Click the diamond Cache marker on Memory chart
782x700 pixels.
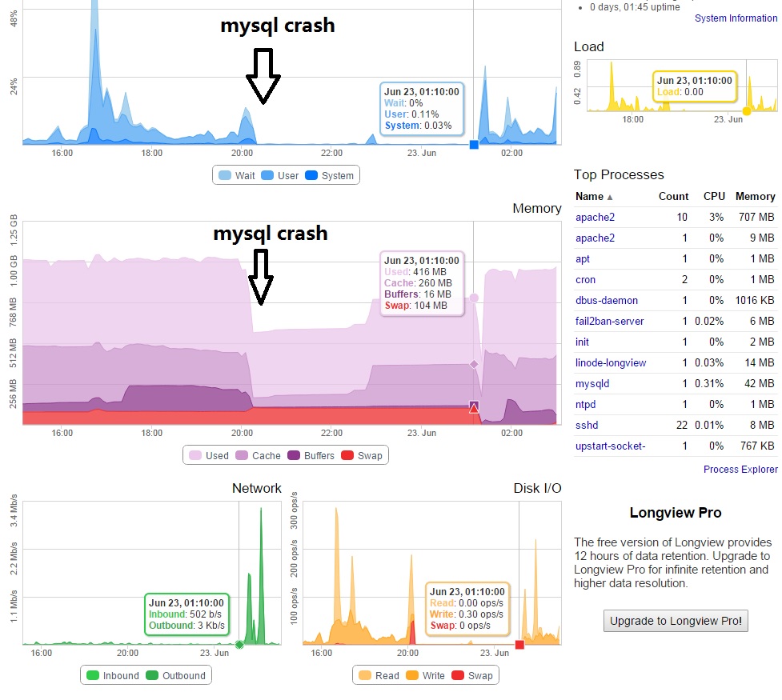[474, 365]
